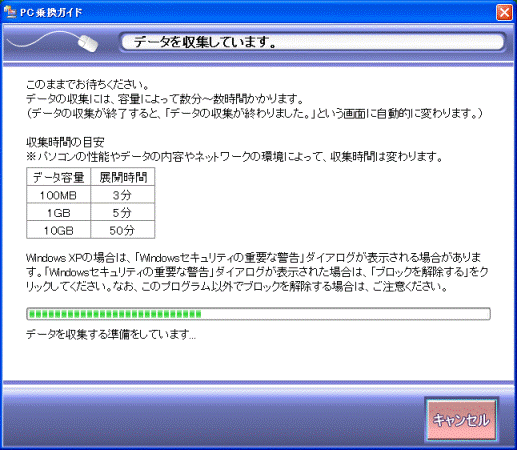517x450 pixels.
Task: Click the 10GB table cell
Action: pos(58,230)
